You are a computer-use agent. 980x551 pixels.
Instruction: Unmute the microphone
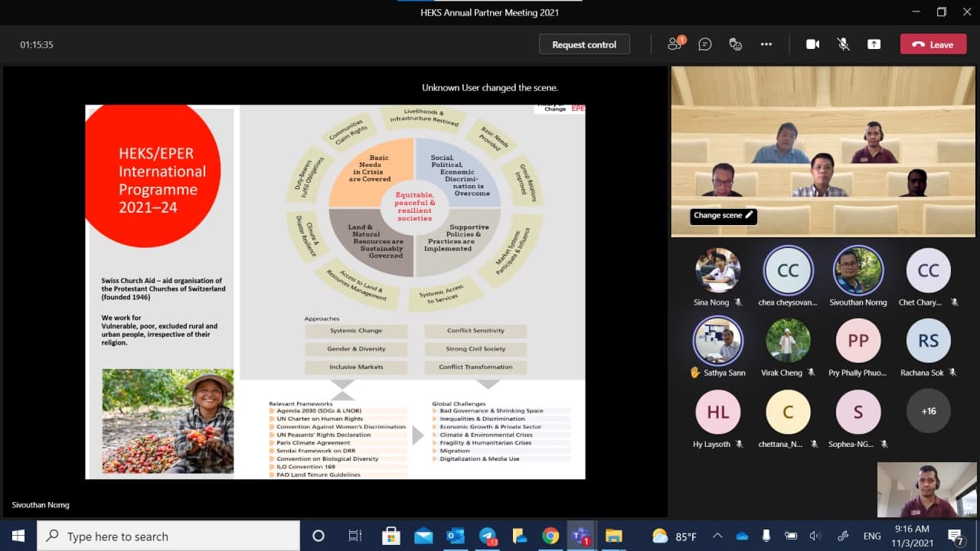point(844,44)
